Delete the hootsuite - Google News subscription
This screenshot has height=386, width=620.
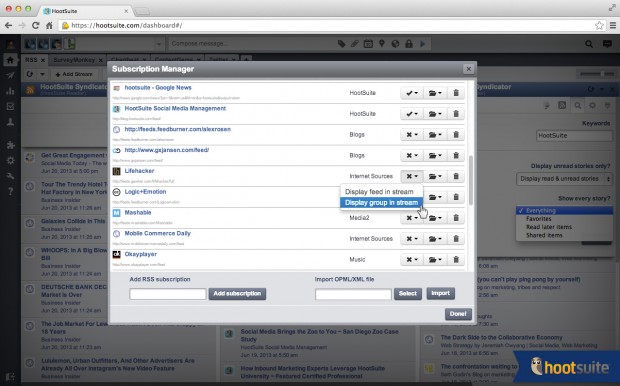[456, 93]
